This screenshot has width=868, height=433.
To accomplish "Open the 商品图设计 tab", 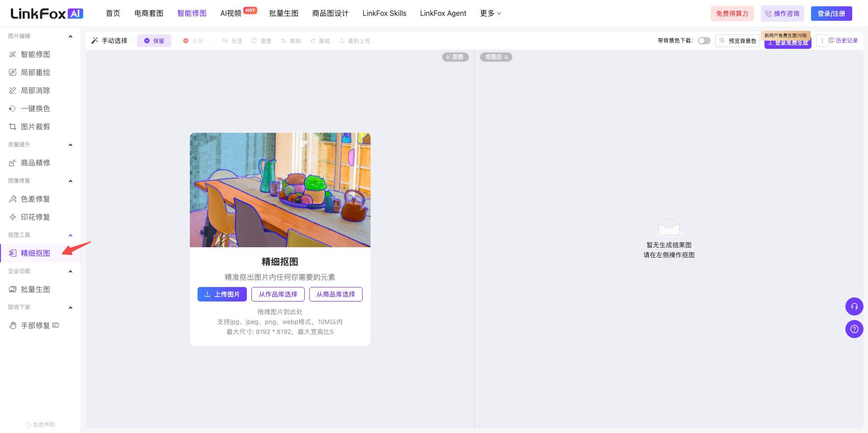I will point(330,14).
